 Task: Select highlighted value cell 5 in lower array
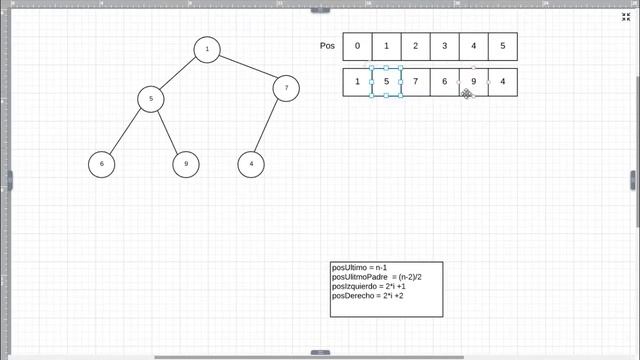(387, 82)
